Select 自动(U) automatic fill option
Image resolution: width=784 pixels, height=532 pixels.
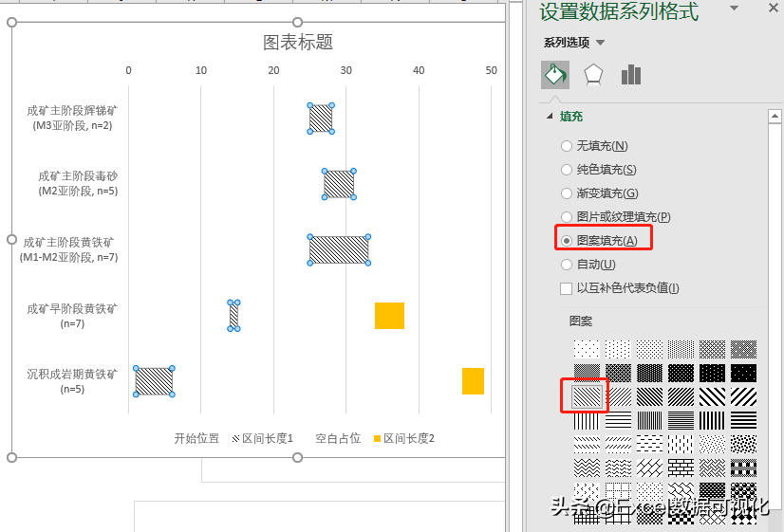coord(588,265)
